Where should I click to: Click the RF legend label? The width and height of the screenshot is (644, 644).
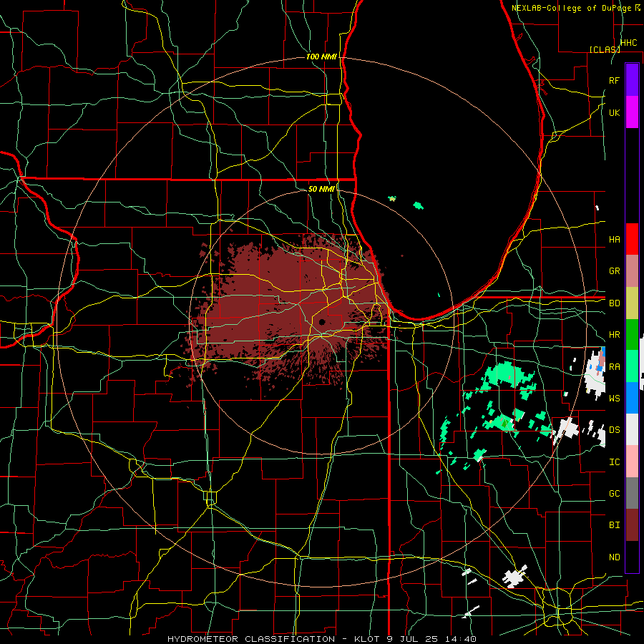pyautogui.click(x=615, y=80)
